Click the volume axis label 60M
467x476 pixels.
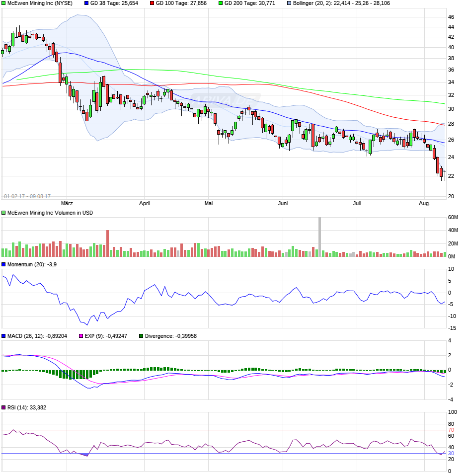click(453, 217)
